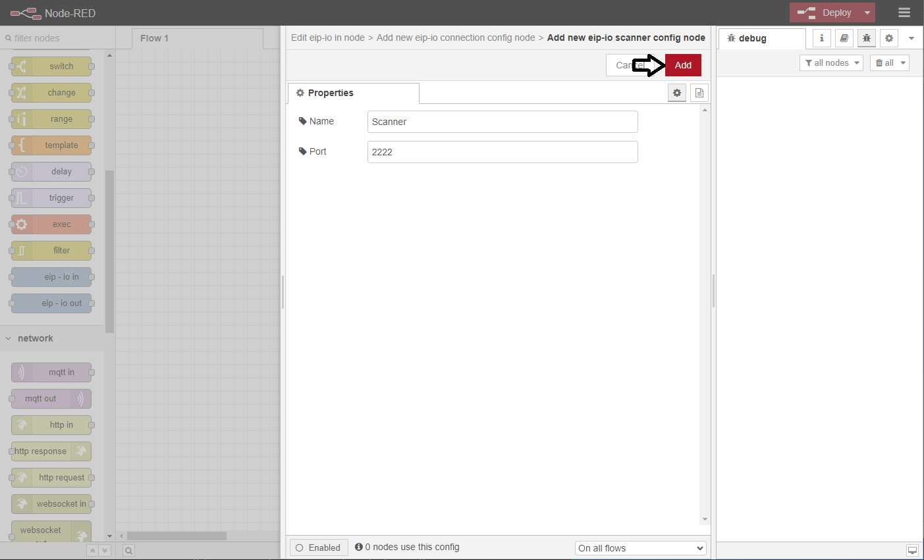924x560 pixels.
Task: Click the palette vertical scrollbar
Action: 110,250
